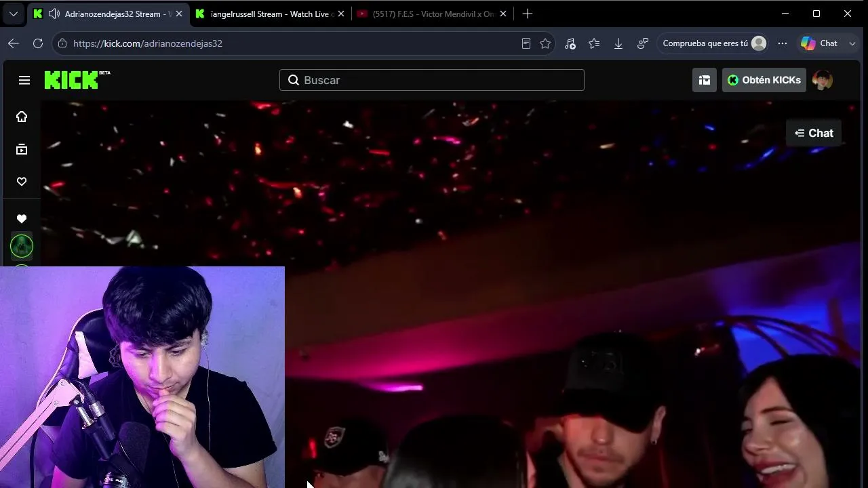Click the streamer webcam overlay
Viewport: 868px width, 488px height.
point(142,377)
